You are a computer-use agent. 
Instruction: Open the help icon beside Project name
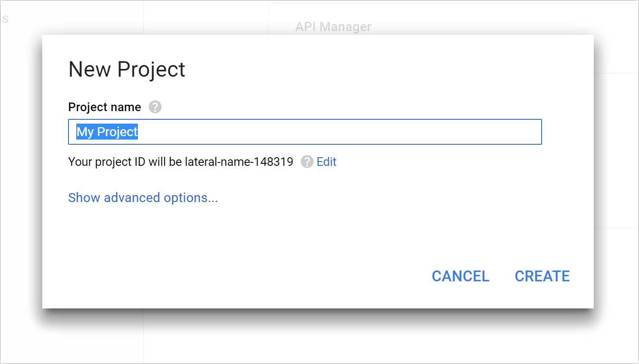[x=155, y=107]
